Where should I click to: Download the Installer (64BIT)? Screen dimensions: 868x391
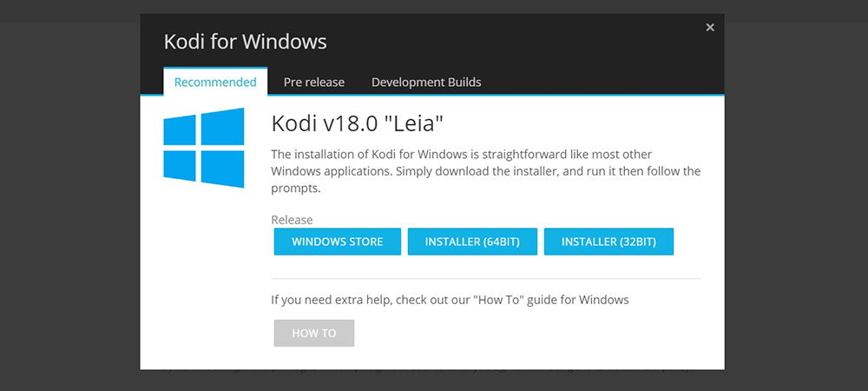point(472,242)
